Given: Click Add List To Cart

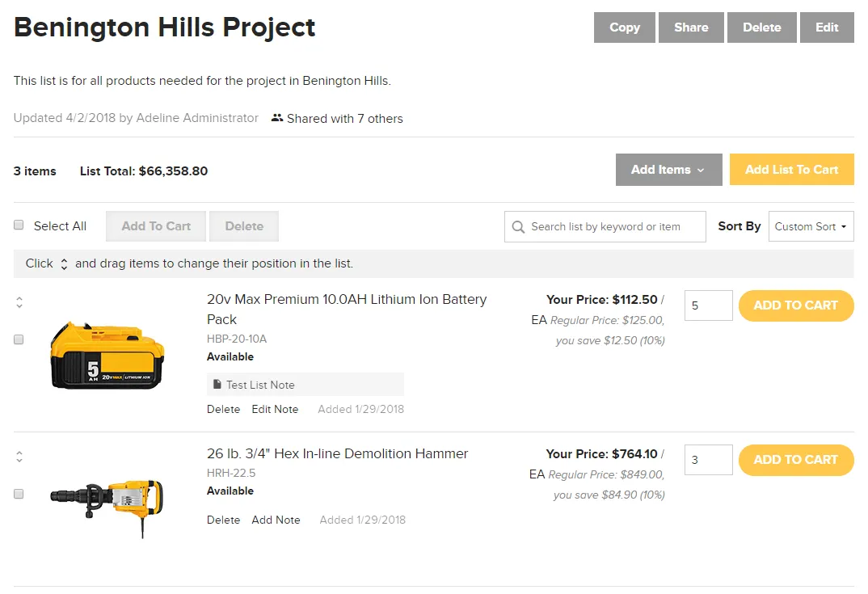Looking at the screenshot, I should tap(791, 170).
